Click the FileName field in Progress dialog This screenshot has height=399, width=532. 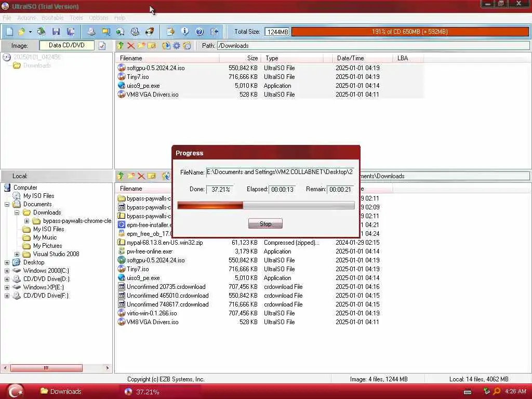[x=280, y=172]
